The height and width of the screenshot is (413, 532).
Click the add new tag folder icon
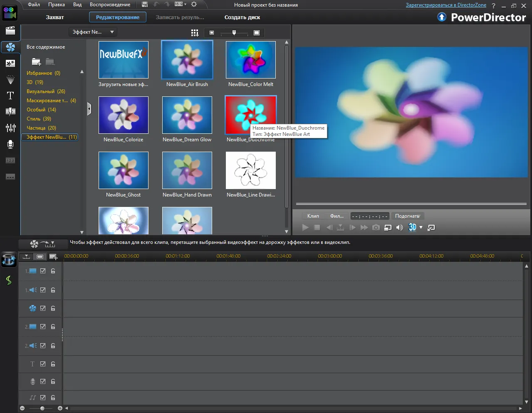coord(36,62)
